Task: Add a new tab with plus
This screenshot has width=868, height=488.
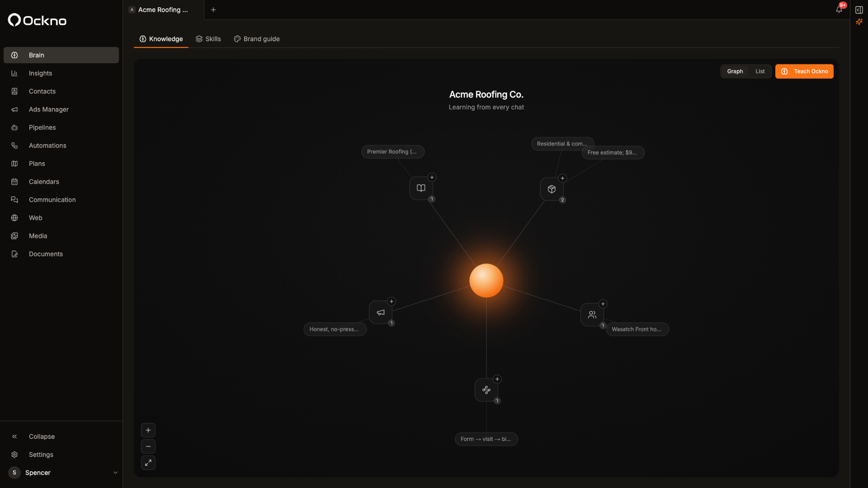Action: 213,9
